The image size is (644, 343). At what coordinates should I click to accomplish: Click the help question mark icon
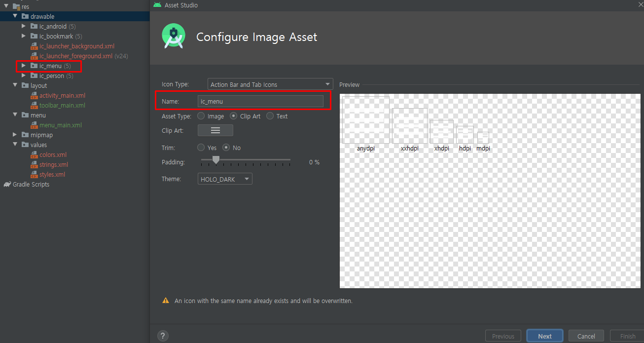163,336
